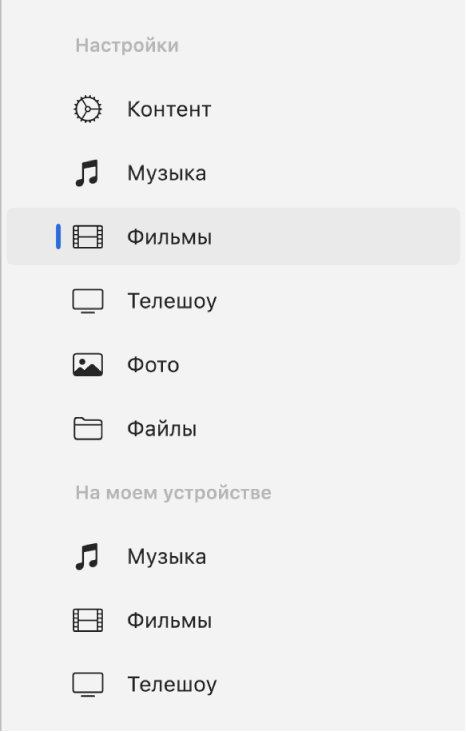Click the Фото picture icon
Image resolution: width=466 pixels, height=732 pixels.
click(88, 365)
